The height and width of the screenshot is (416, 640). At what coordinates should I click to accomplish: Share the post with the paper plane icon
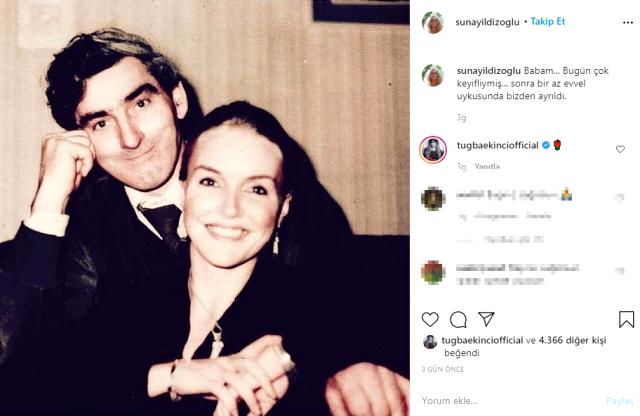coord(487,319)
